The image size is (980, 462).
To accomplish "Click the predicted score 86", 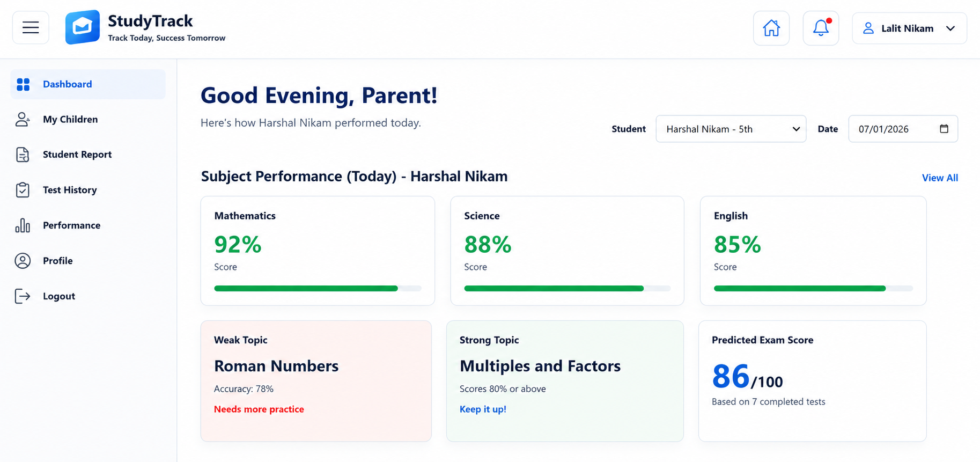I will [731, 376].
